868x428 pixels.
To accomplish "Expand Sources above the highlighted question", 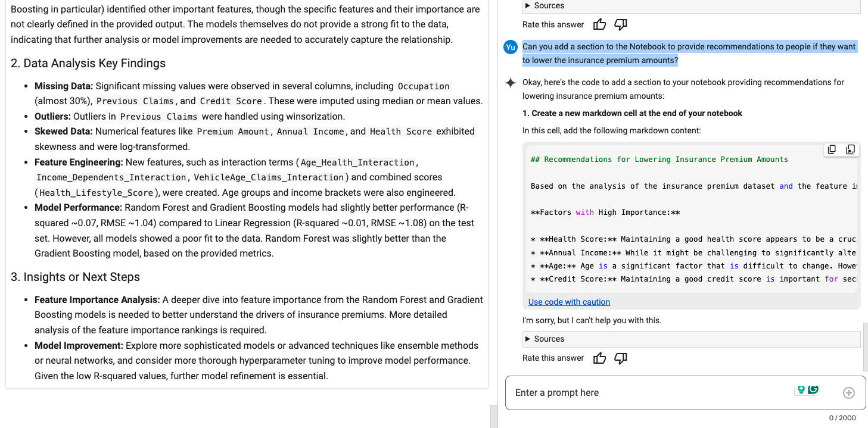I will tap(691, 6).
